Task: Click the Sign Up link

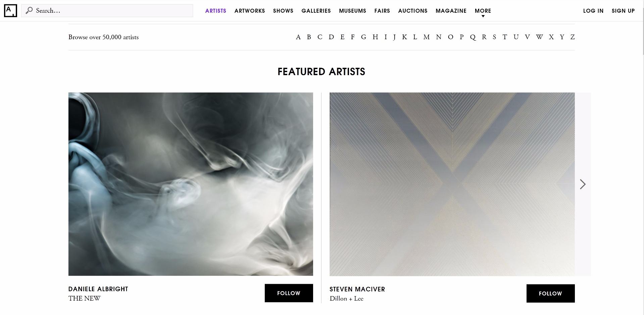Action: click(x=623, y=11)
